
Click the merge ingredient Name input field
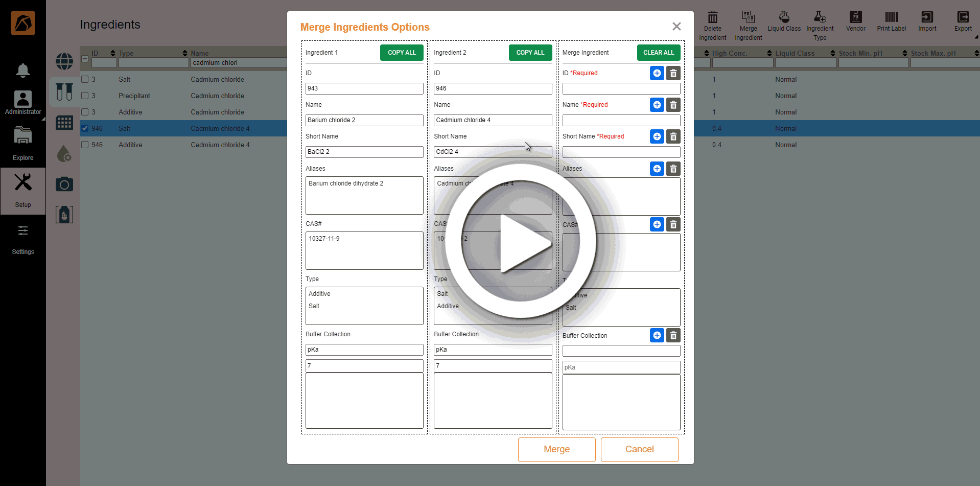click(x=621, y=121)
